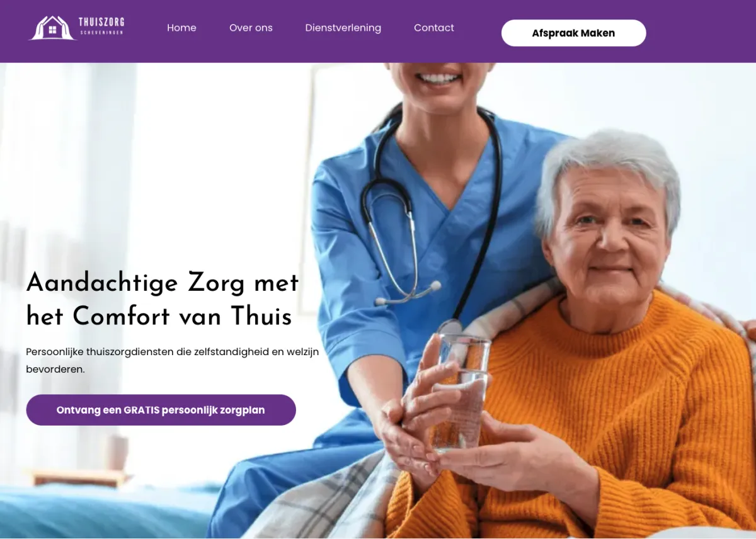Go to the Home page
The width and height of the screenshot is (756, 539).
pyautogui.click(x=181, y=28)
